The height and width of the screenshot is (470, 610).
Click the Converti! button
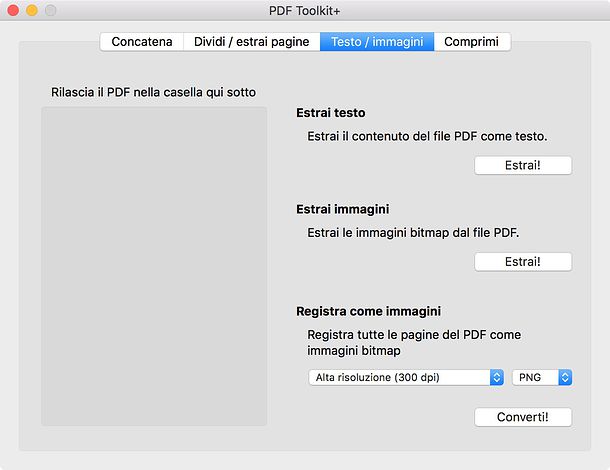point(523,417)
